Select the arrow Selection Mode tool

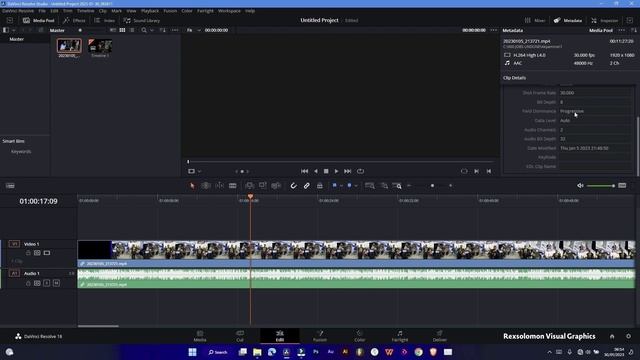coord(192,186)
